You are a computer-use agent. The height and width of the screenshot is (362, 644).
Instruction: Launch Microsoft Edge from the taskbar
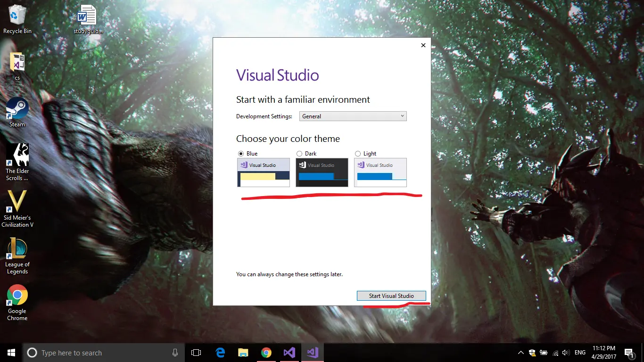220,353
